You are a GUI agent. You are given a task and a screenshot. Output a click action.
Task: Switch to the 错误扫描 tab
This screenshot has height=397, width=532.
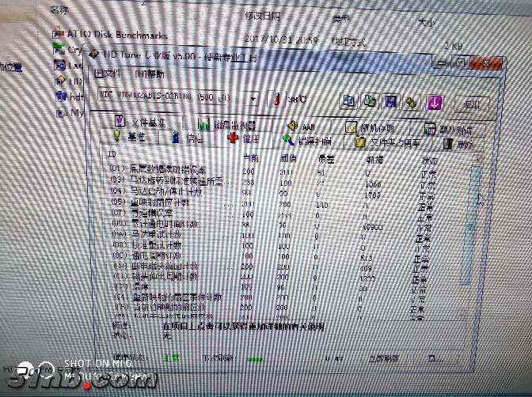[309, 140]
